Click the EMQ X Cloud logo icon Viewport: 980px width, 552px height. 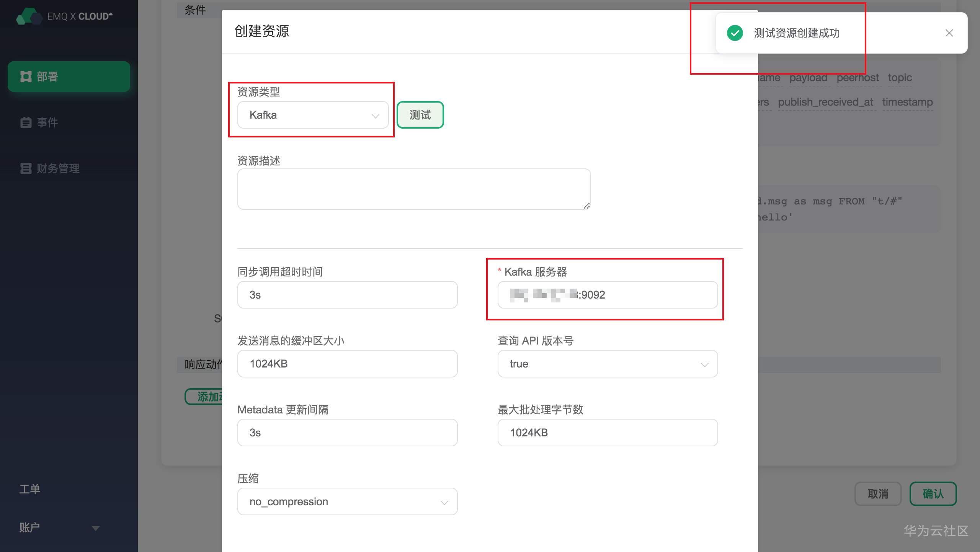pos(29,16)
